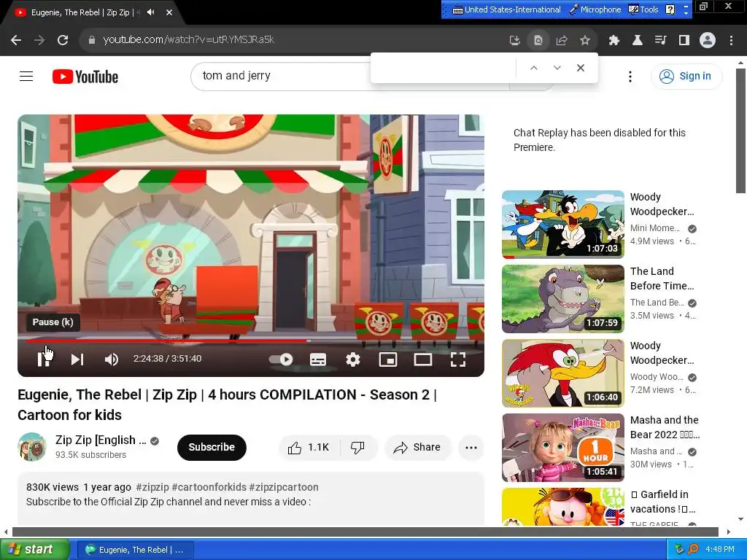Dislike the video with thumbs down
Viewport: 747px width, 560px height.
pos(357,447)
